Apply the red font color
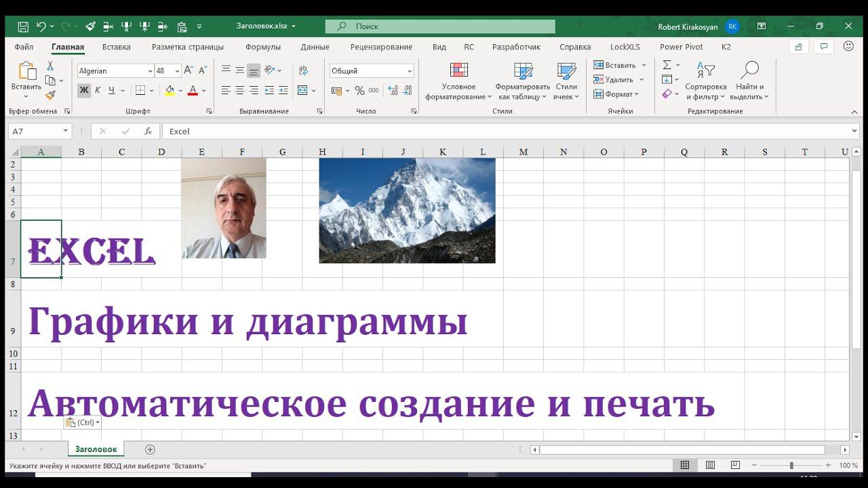The image size is (868, 488). point(193,90)
